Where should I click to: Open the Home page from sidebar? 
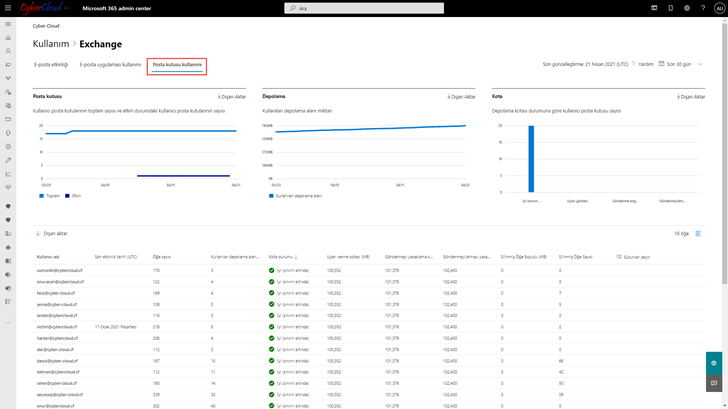[x=8, y=38]
